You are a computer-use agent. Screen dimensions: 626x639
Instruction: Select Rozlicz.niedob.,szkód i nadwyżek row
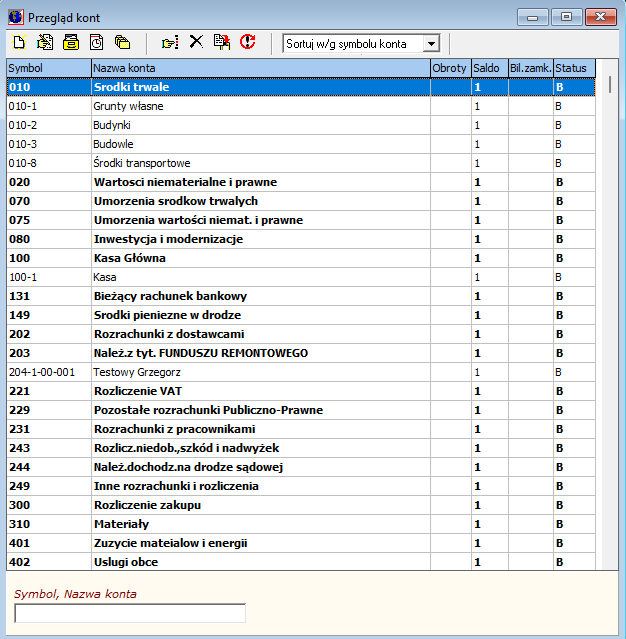pyautogui.click(x=301, y=448)
